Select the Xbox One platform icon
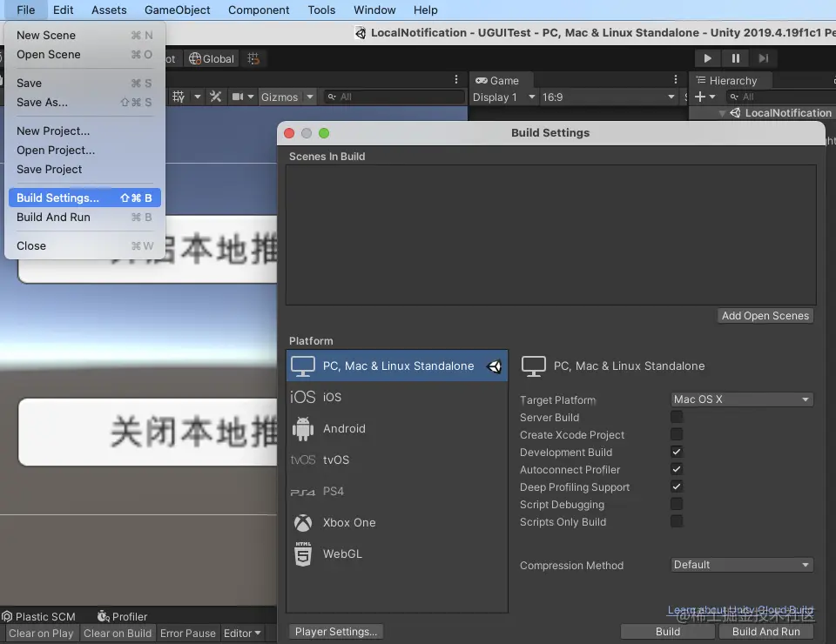 click(303, 523)
